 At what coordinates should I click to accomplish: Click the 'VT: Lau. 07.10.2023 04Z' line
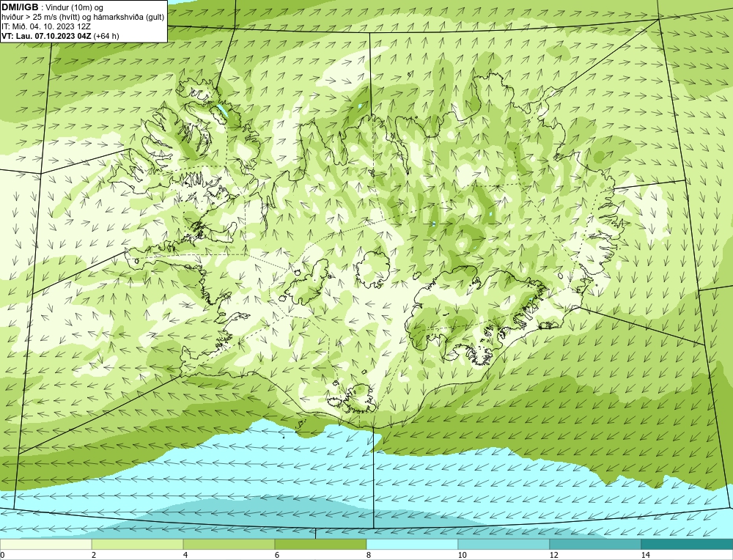click(47, 35)
